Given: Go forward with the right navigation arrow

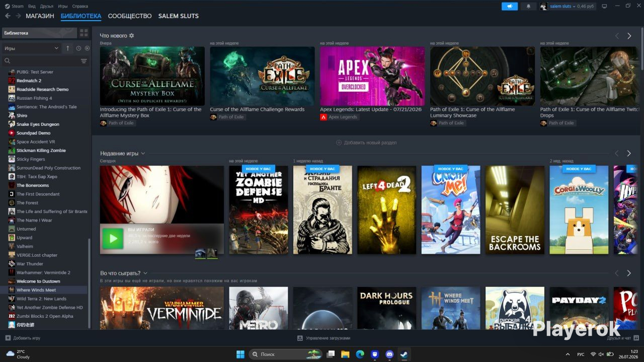Looking at the screenshot, I should (x=18, y=16).
